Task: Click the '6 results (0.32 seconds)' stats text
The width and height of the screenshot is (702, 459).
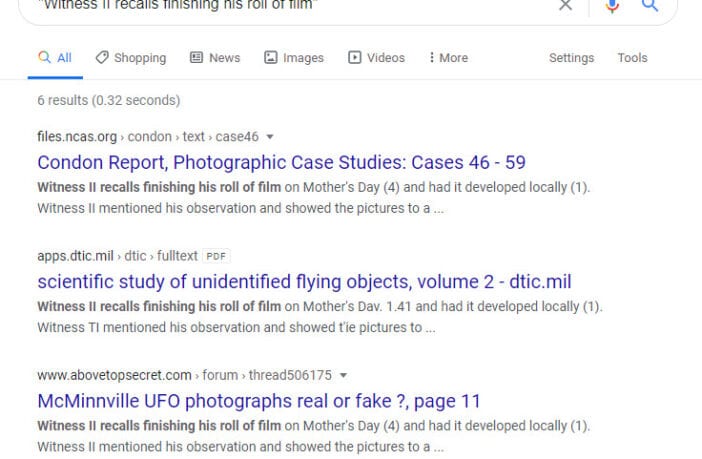Action: 109,100
